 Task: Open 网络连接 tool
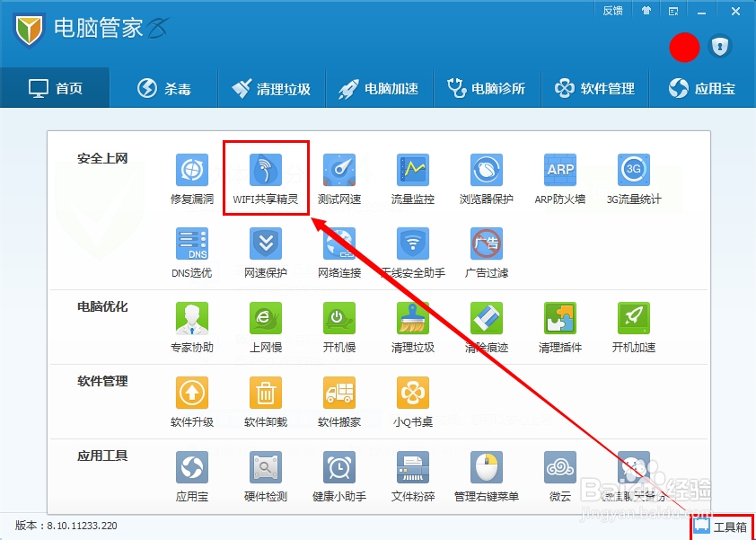[x=339, y=252]
